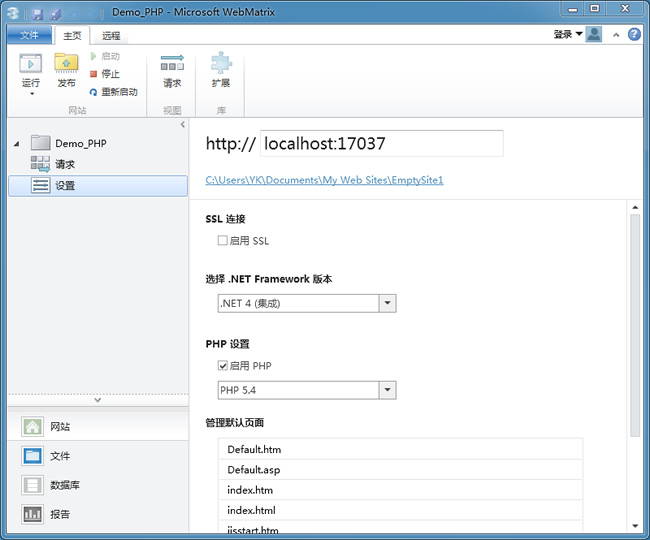
Task: Open the EmptySite1 folder path link
Action: click(324, 181)
